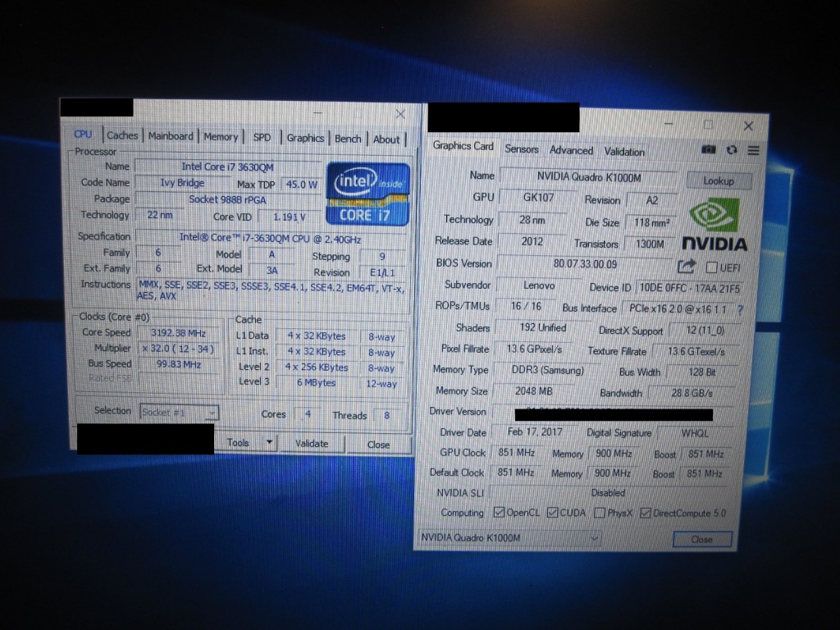Click the processor name 'Intel Core i7 3630QM'
This screenshot has width=840, height=630.
pyautogui.click(x=228, y=167)
